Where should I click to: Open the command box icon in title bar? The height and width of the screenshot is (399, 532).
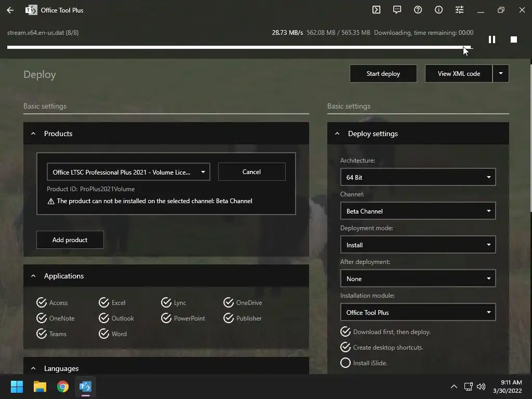(x=376, y=10)
